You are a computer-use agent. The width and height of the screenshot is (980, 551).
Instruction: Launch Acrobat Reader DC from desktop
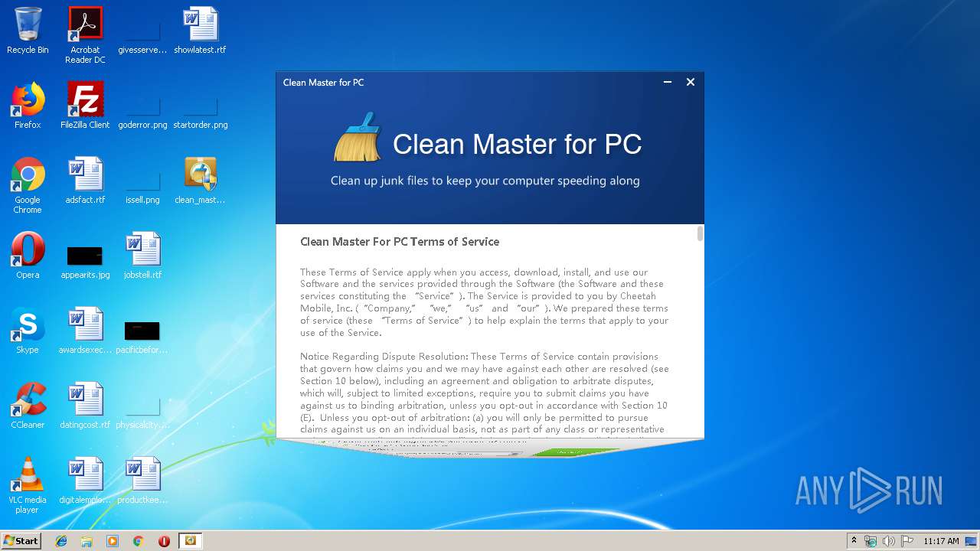(85, 35)
